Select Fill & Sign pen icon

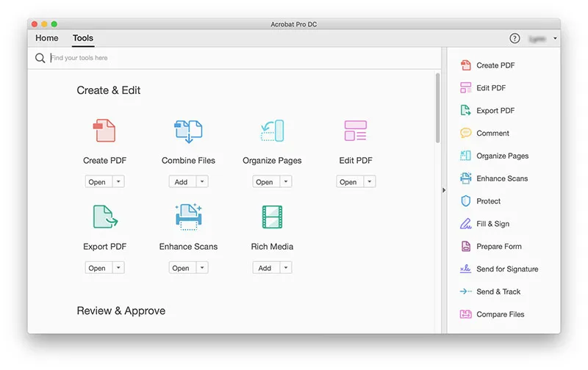466,224
